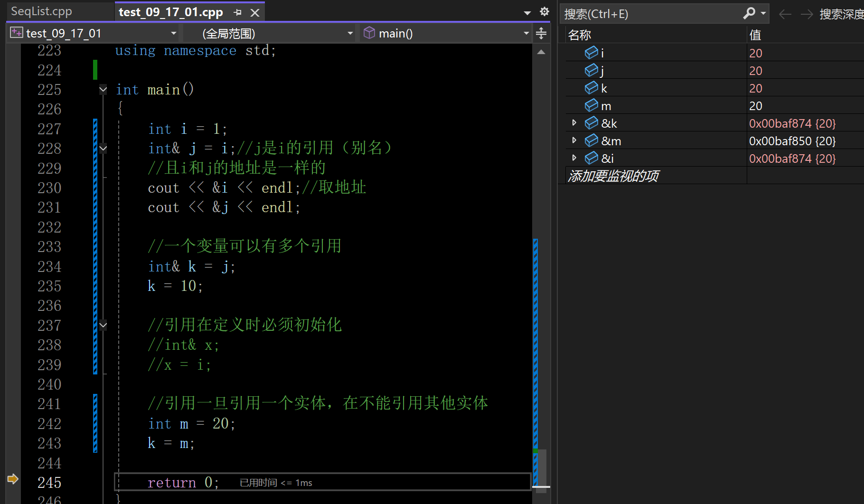Select the test_09_17_01.cpp tab
This screenshot has height=504, width=864.
171,12
